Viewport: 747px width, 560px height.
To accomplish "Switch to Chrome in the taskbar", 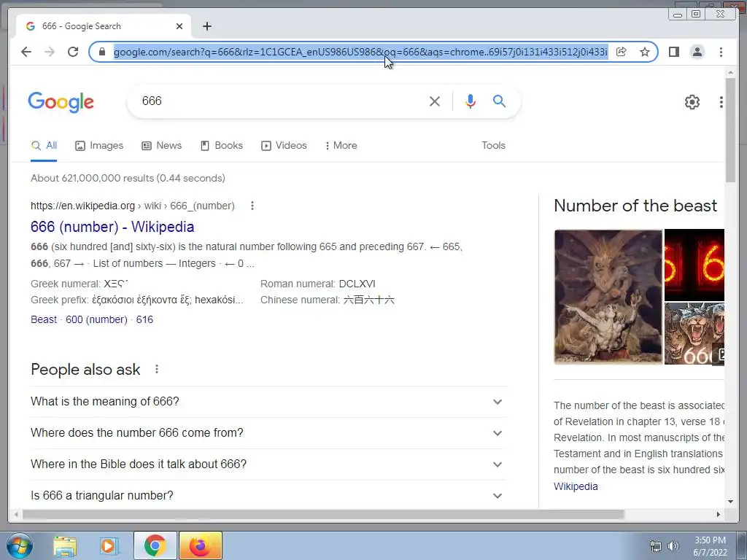I will click(155, 545).
